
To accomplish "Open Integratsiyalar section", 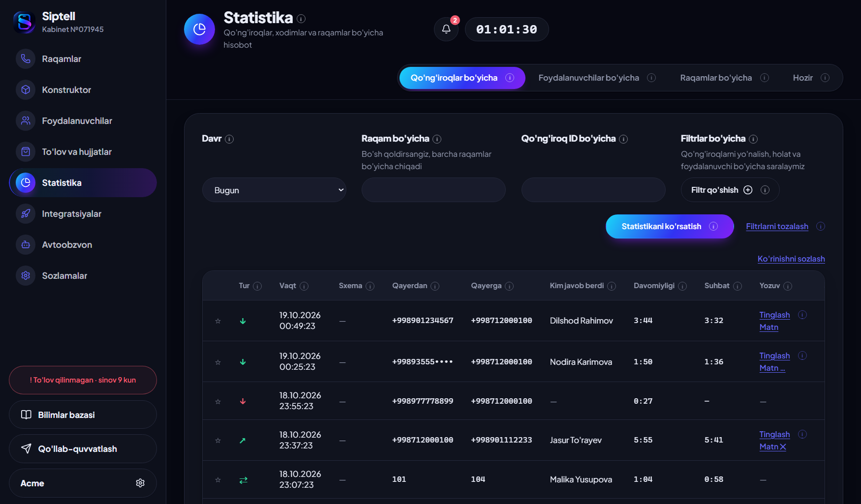I will tap(83, 214).
